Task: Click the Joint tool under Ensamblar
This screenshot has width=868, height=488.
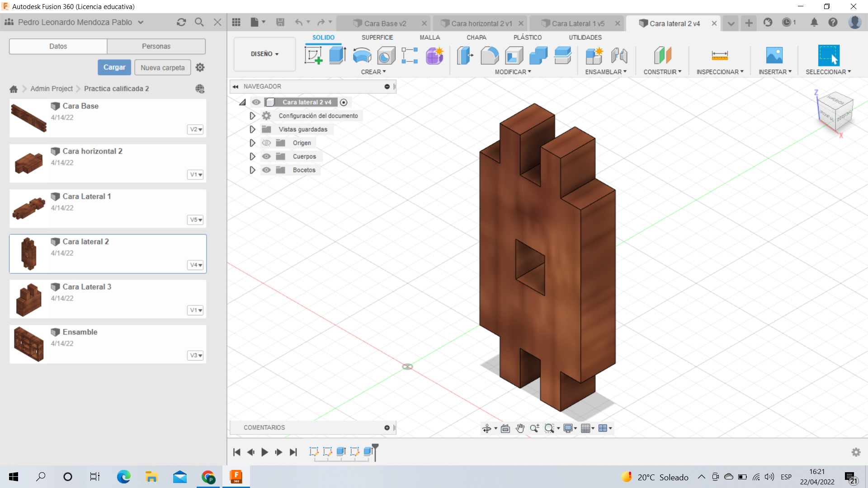Action: [x=619, y=56]
